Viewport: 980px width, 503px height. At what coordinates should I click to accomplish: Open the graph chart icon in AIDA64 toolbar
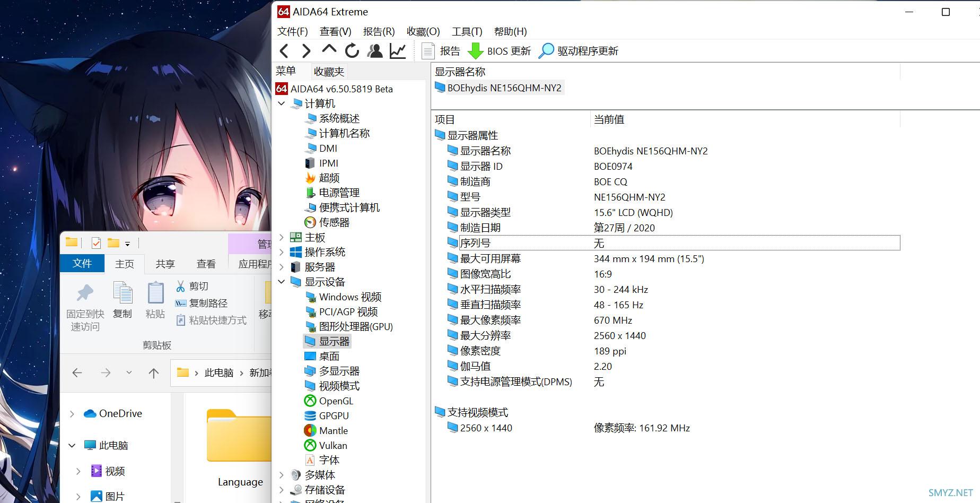tap(398, 51)
